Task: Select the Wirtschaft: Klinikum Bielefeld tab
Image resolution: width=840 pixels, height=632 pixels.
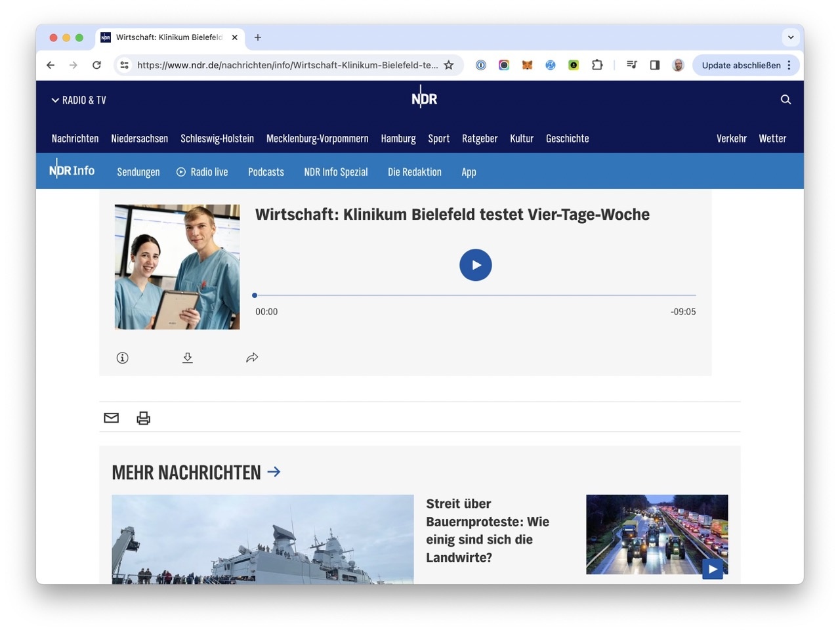Action: pos(170,37)
